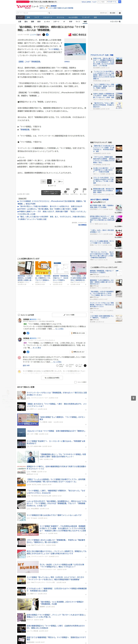The width and height of the screenshot is (138, 644).
Task: Share the article on Facebook
Action: coord(47,35)
